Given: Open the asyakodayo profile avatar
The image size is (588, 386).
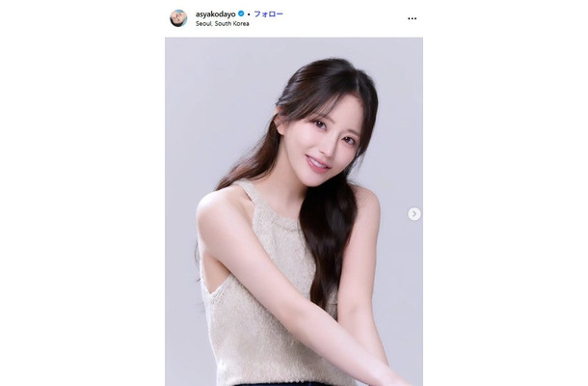Looking at the screenshot, I should [x=178, y=18].
